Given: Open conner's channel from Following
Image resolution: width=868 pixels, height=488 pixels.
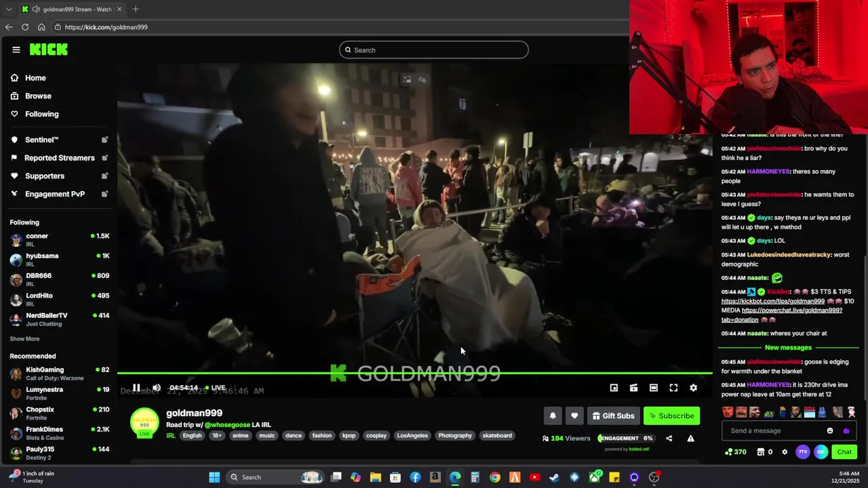Looking at the screenshot, I should (x=59, y=239).
